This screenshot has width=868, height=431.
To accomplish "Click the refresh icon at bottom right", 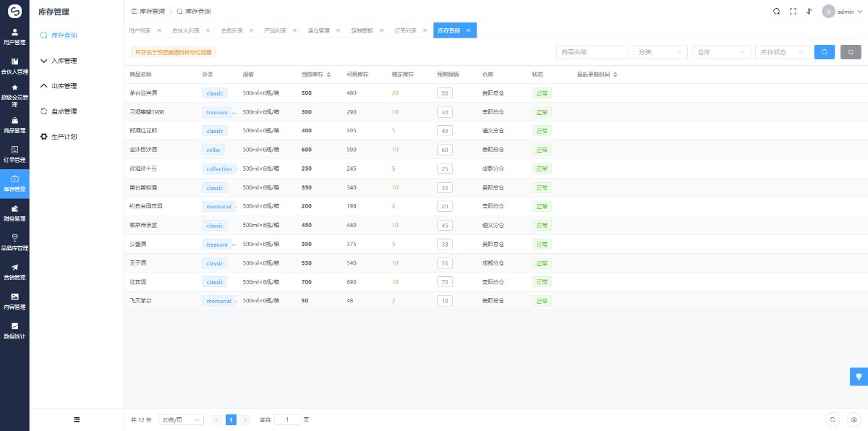I will pyautogui.click(x=833, y=419).
